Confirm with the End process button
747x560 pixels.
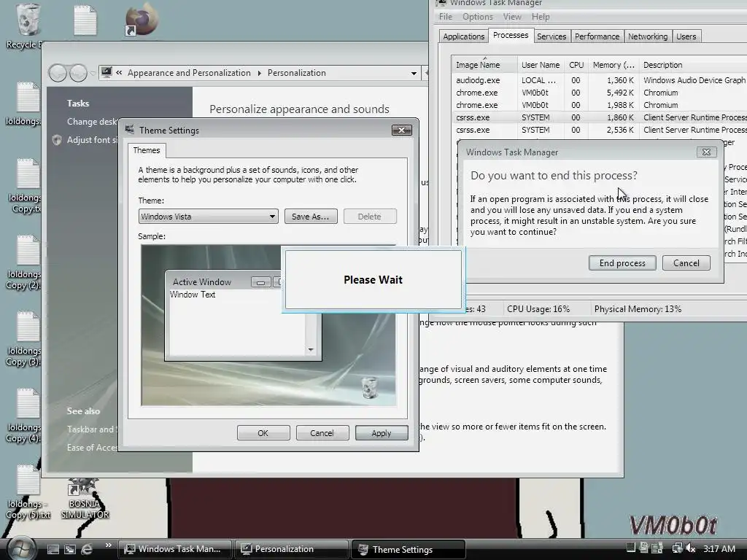click(622, 262)
